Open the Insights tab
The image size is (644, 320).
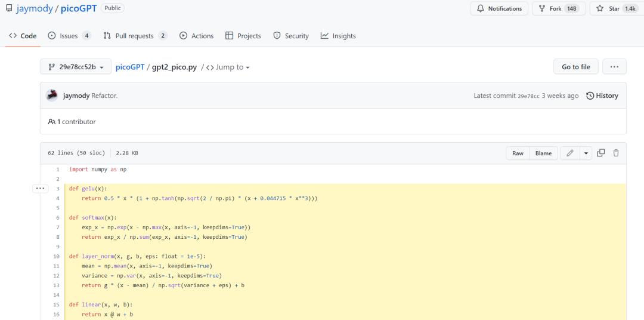point(338,36)
